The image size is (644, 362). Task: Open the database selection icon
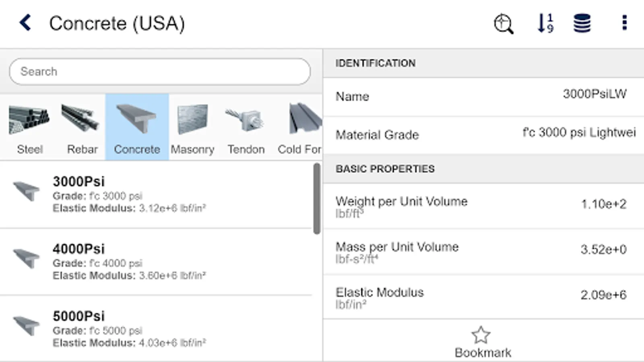[x=582, y=23]
